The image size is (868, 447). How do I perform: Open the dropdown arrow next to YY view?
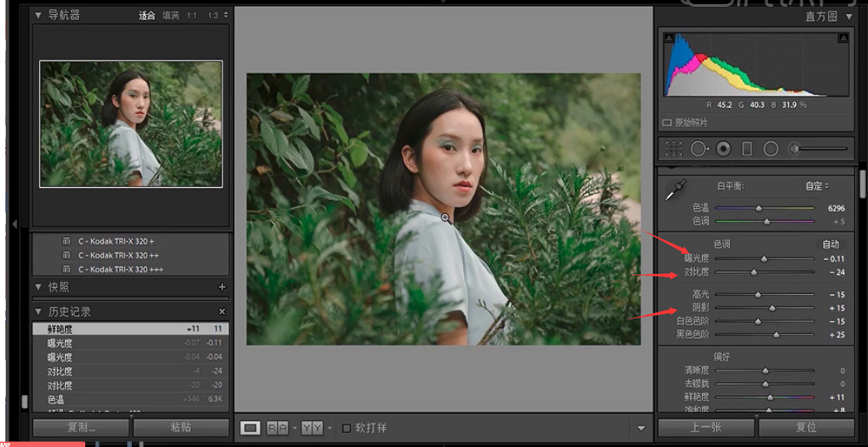pos(328,427)
